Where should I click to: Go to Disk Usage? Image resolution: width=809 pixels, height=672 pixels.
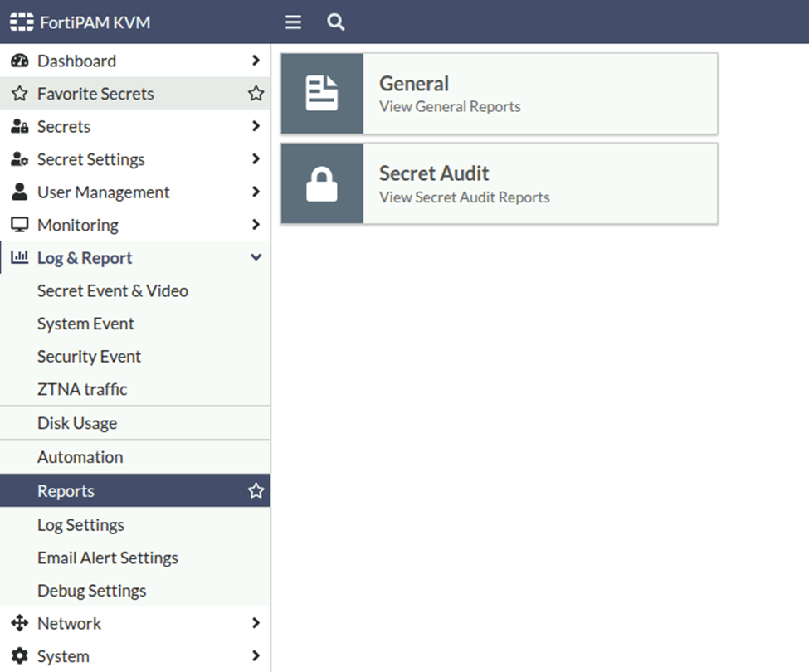(135, 423)
